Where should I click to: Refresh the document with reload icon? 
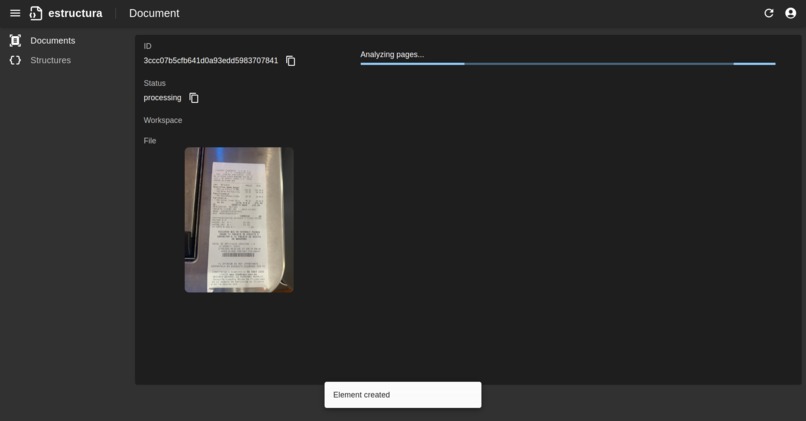pos(768,13)
